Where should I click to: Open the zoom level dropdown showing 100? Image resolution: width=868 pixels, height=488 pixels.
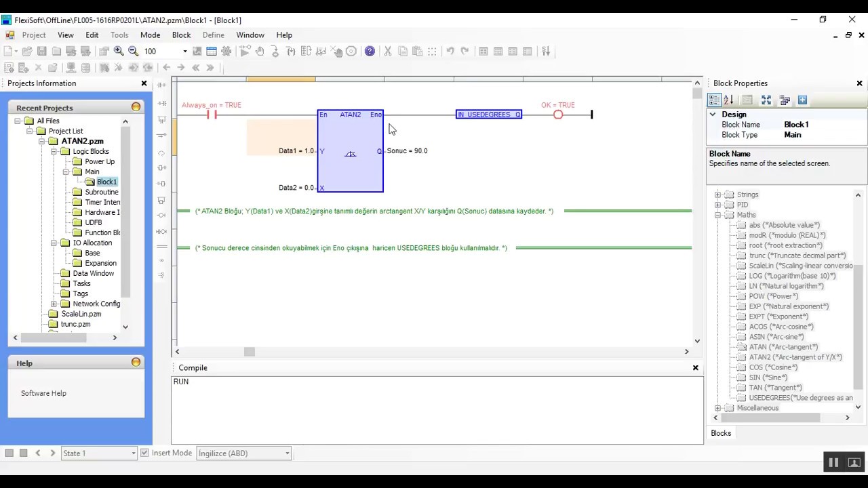[184, 52]
